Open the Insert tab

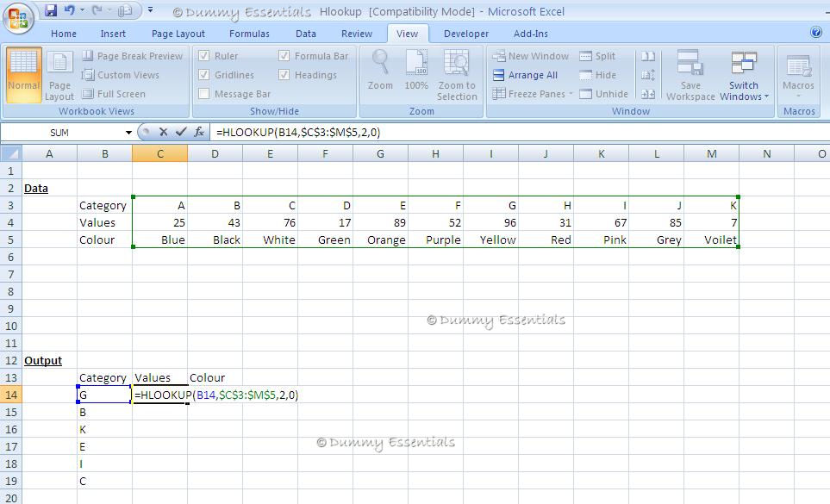point(113,34)
